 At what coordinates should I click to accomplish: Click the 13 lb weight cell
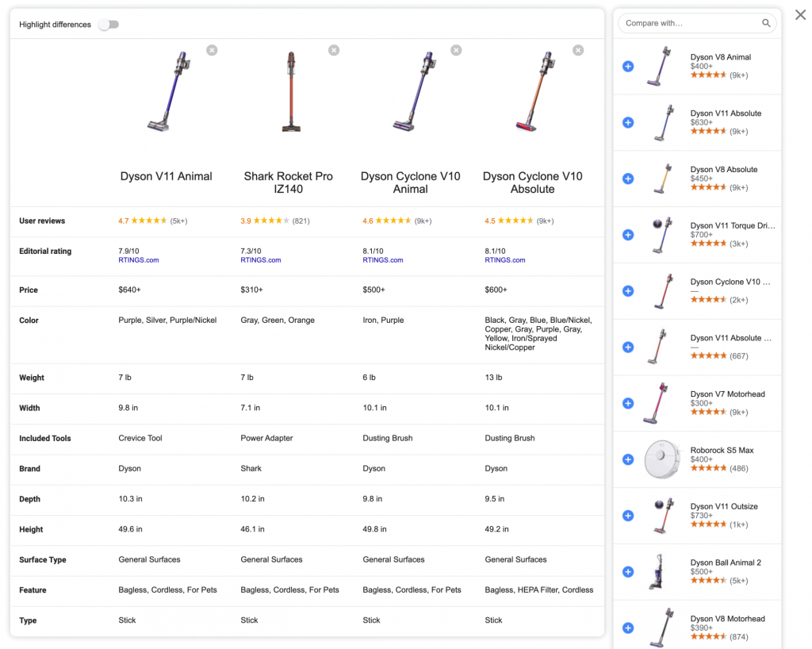[x=493, y=377]
